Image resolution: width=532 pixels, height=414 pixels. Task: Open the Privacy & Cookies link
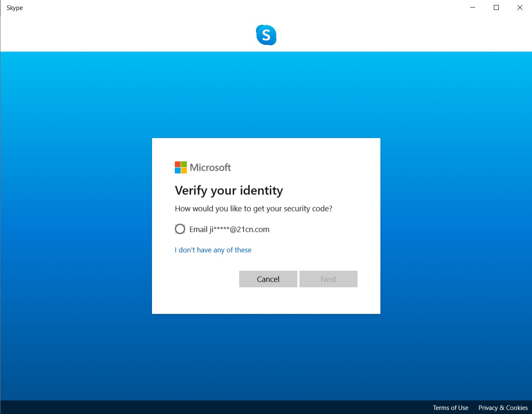pos(503,408)
